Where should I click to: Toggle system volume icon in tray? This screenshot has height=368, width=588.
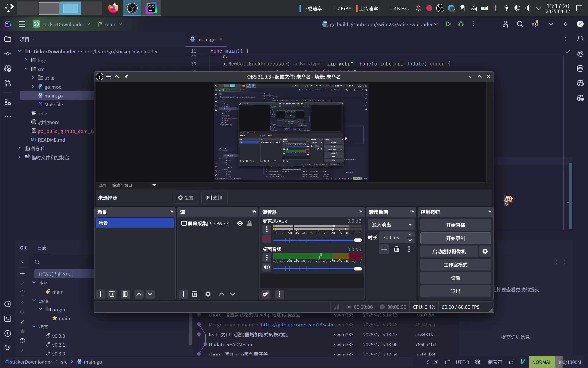[x=528, y=8]
